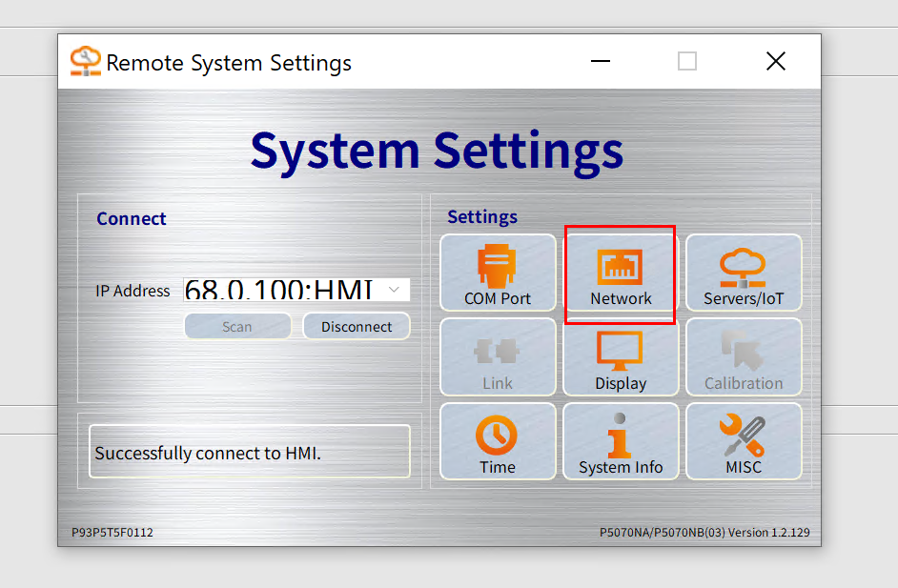The width and height of the screenshot is (898, 588).
Task: Click the Scan button
Action: point(237,326)
